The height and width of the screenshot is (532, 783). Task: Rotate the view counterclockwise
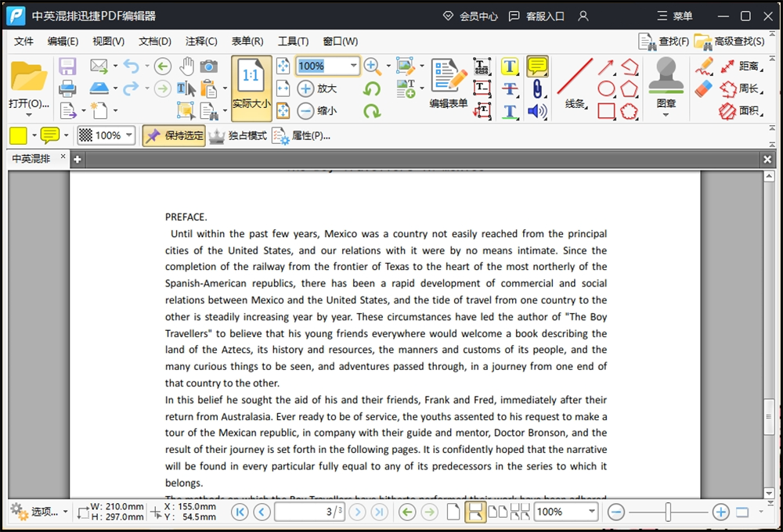[x=371, y=89]
